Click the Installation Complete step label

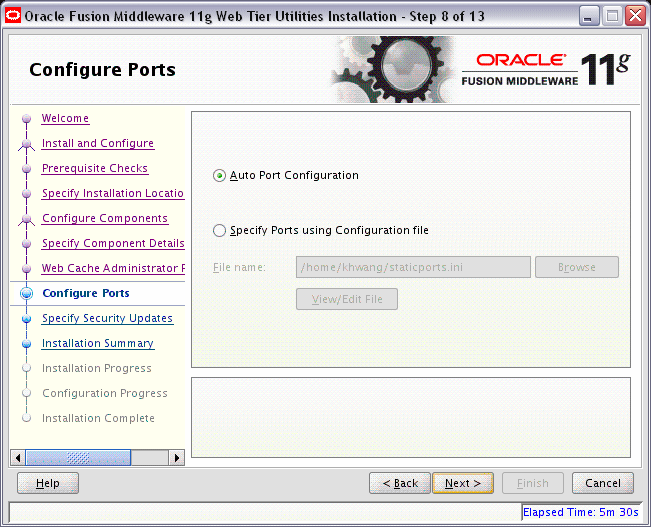pyautogui.click(x=98, y=418)
